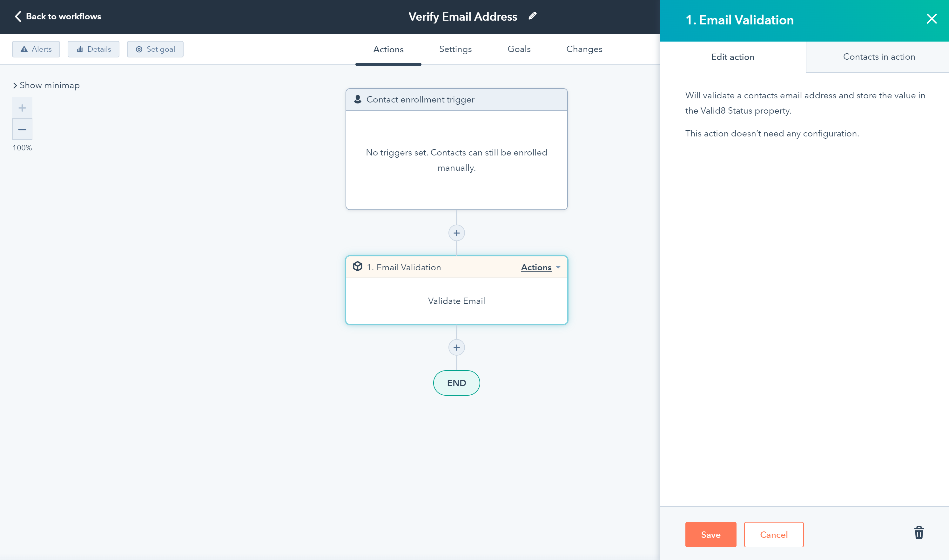This screenshot has width=949, height=560.
Task: Open the Alerts button
Action: click(36, 49)
